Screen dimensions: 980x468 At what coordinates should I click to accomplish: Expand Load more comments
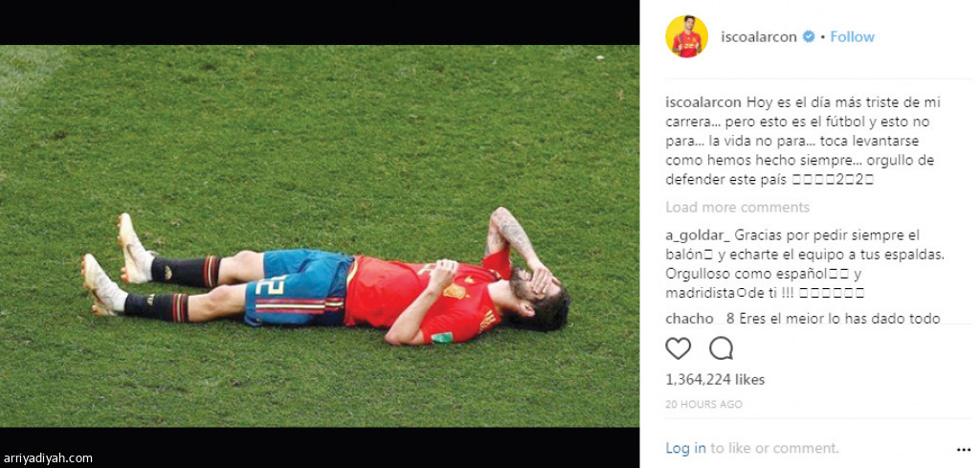pos(737,207)
